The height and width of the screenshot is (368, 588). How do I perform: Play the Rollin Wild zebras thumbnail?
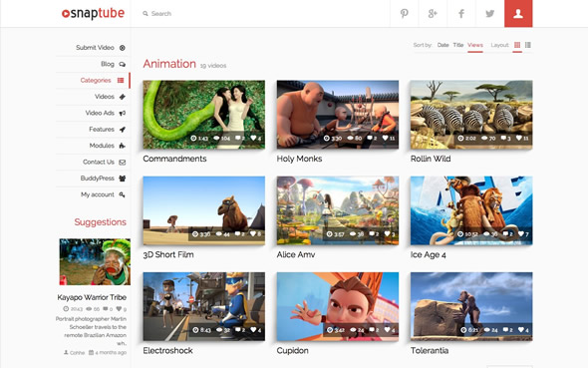coord(471,115)
